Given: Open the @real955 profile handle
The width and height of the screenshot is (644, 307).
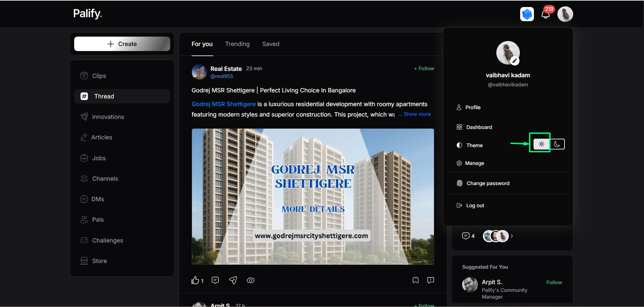Looking at the screenshot, I should [222, 76].
